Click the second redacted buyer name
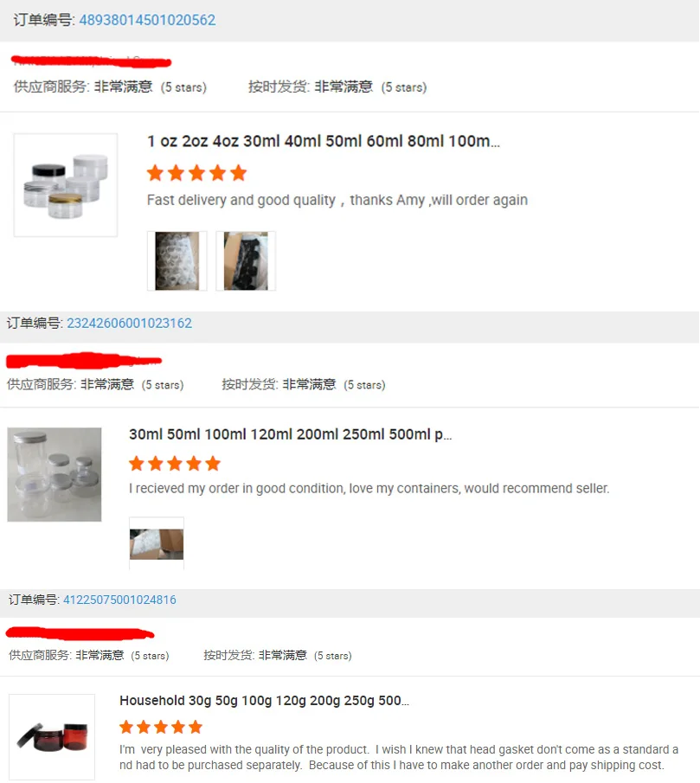Image resolution: width=700 pixels, height=783 pixels. [x=84, y=361]
